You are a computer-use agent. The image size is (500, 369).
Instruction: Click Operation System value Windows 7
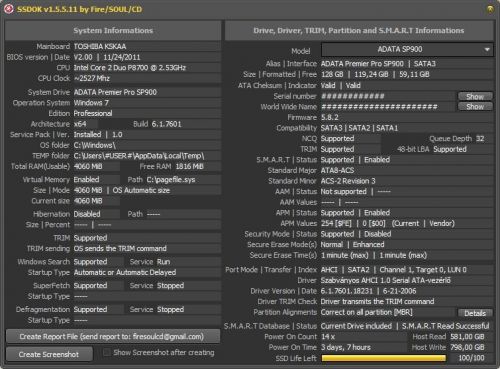(91, 103)
